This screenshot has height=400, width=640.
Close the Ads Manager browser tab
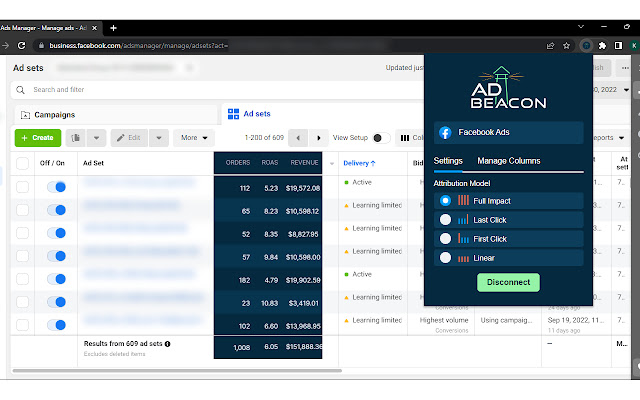coord(94,28)
